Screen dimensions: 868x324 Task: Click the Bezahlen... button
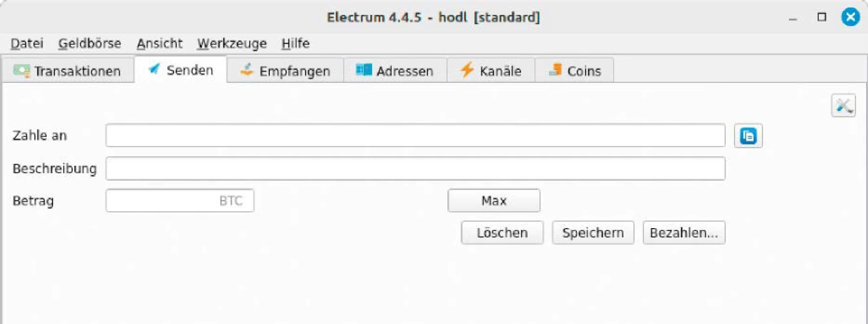[684, 233]
